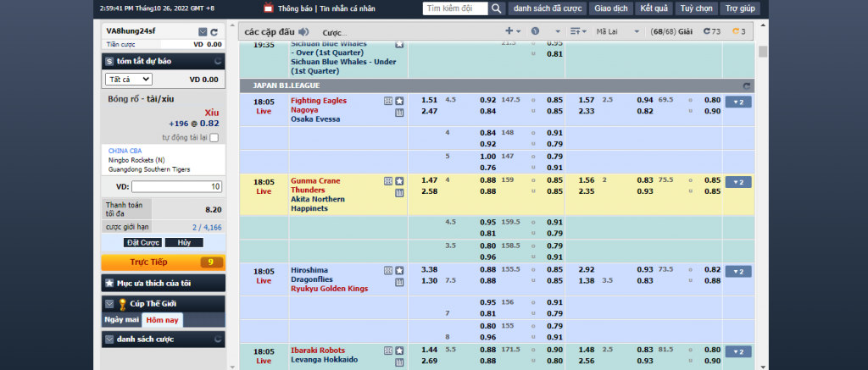Select the Hôm nay tab
Image resolution: width=868 pixels, height=370 pixels.
[x=162, y=320]
